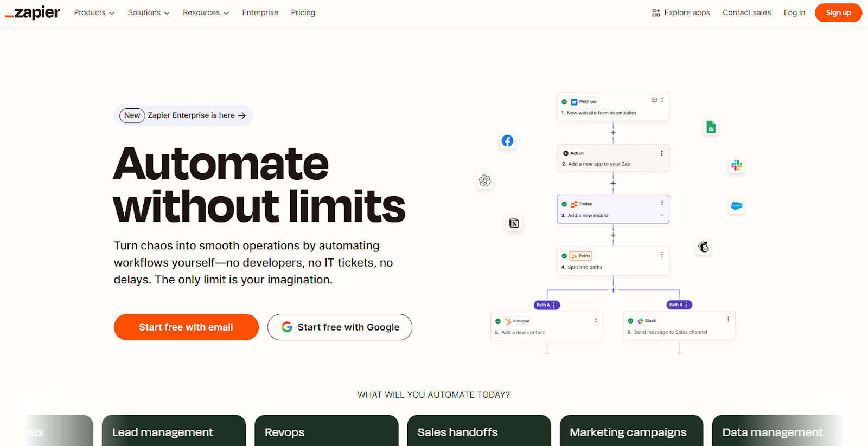Click the Split into paths step

(613, 261)
